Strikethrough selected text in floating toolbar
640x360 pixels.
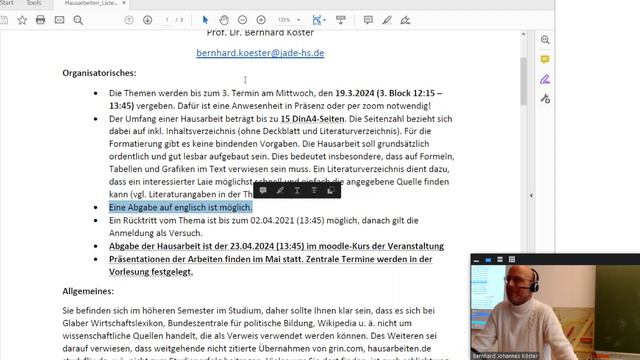314,190
